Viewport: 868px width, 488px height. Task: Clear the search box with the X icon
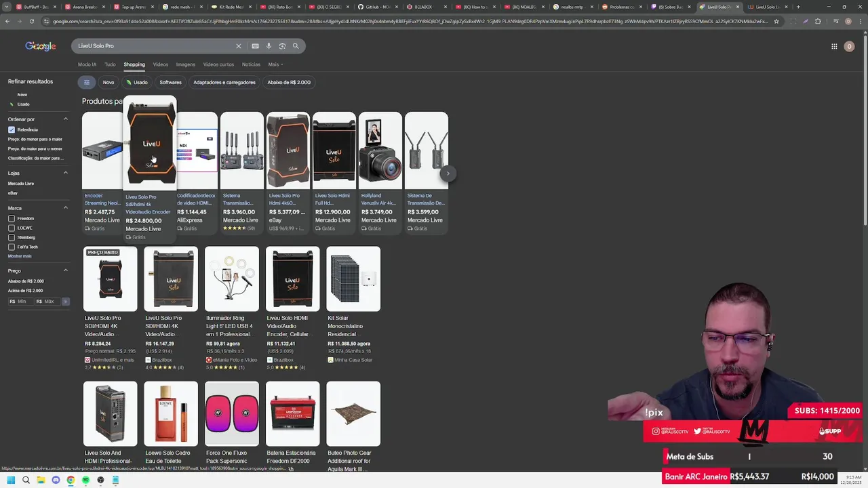(x=238, y=46)
